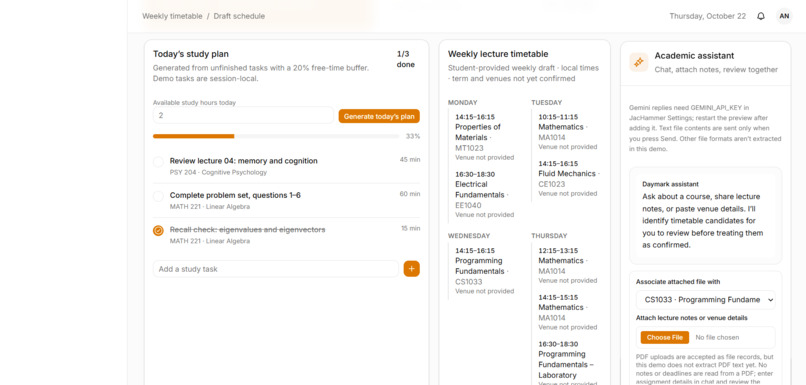Click the No file chosen text
This screenshot has width=806, height=385.
click(x=717, y=338)
